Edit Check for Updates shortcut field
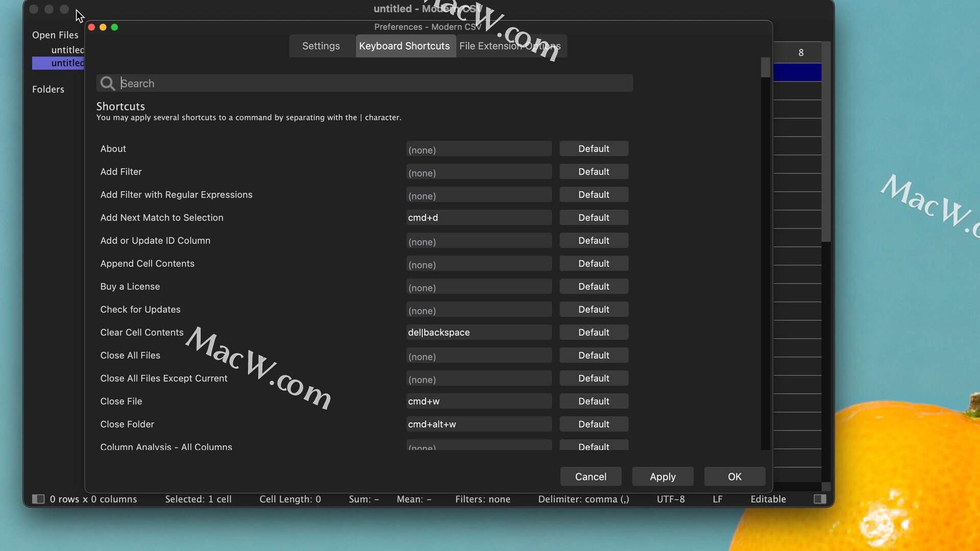The width and height of the screenshot is (980, 551). pos(479,310)
